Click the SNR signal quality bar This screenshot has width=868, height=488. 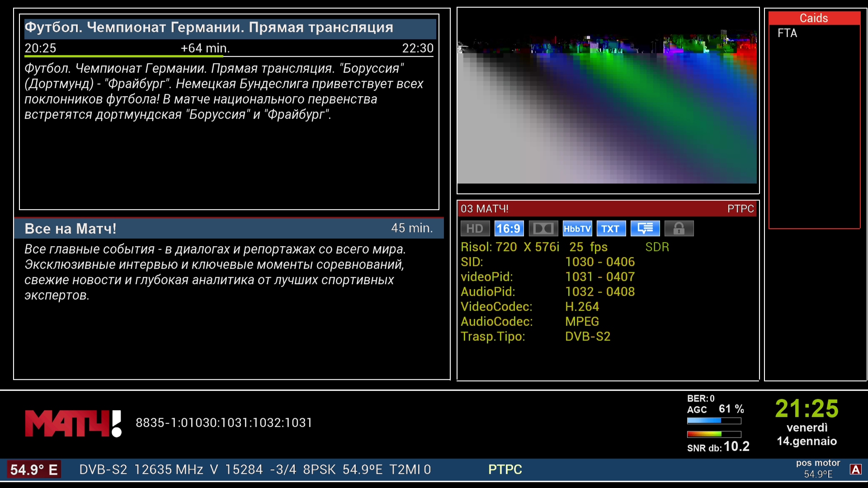coord(714,434)
